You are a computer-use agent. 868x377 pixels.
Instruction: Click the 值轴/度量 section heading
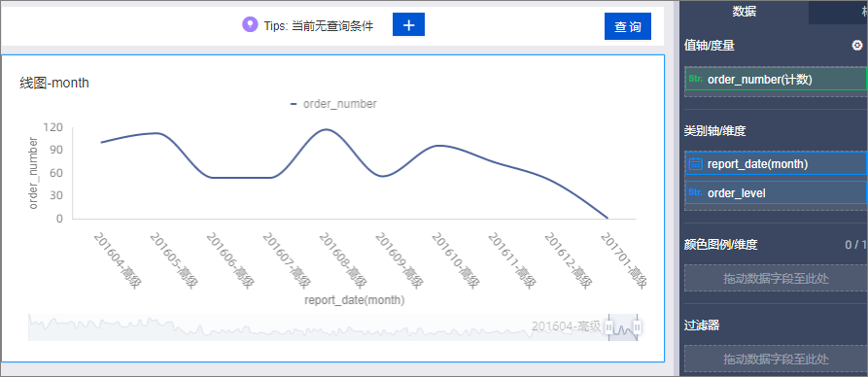coord(710,46)
